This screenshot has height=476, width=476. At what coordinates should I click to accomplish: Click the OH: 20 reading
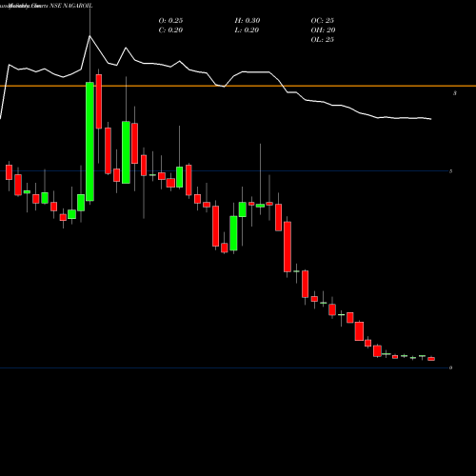tap(323, 30)
